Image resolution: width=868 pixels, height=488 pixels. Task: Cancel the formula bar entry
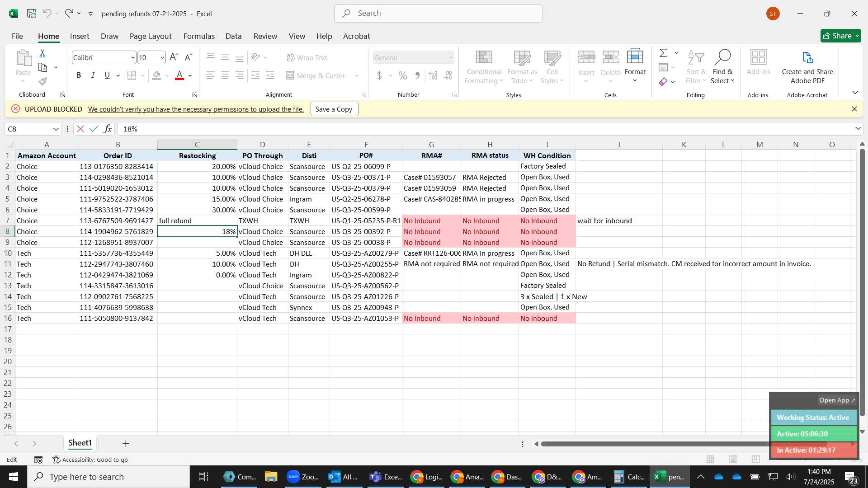[80, 129]
